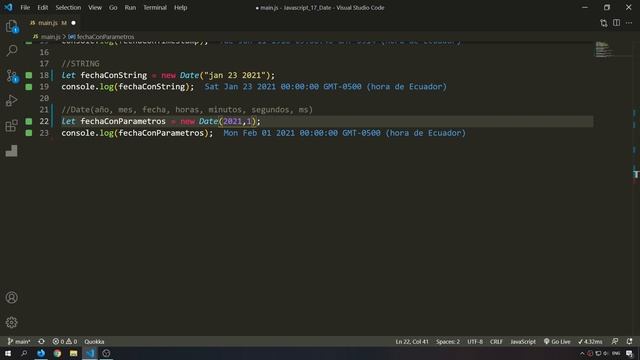Open the View menu
640x360 pixels.
[95, 7]
